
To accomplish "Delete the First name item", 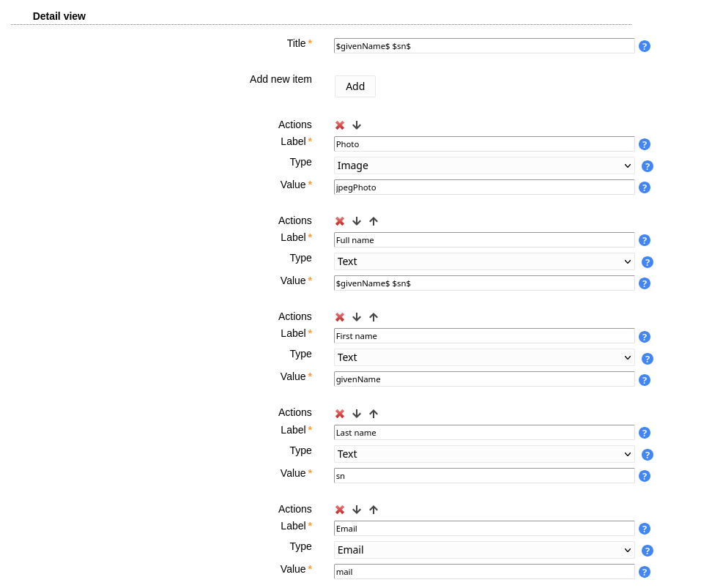I will [340, 317].
